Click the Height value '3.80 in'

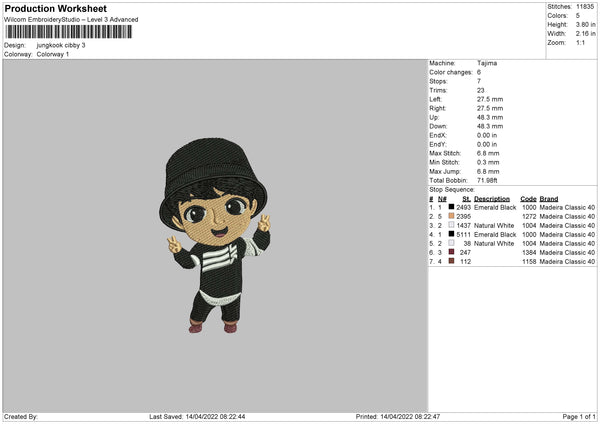tap(585, 24)
